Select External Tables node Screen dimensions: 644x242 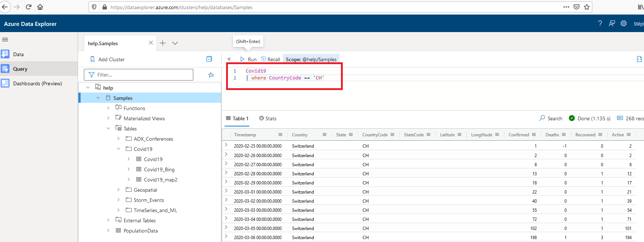click(x=139, y=220)
